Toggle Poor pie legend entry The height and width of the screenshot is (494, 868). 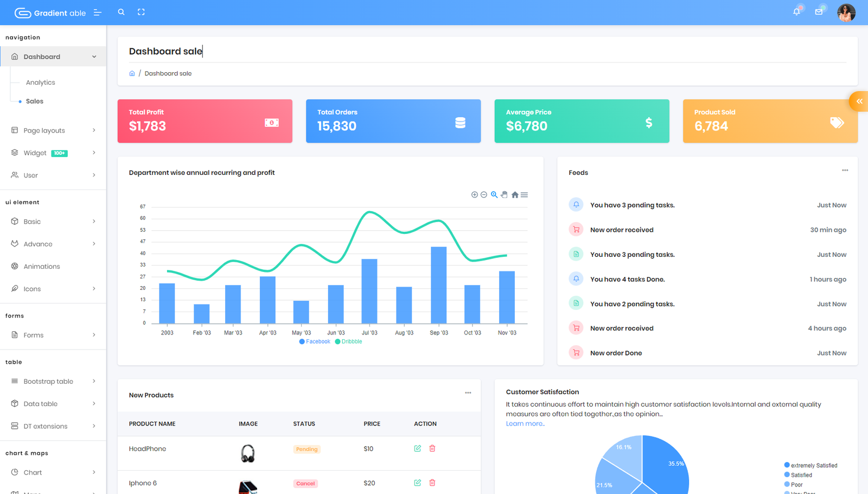click(793, 484)
